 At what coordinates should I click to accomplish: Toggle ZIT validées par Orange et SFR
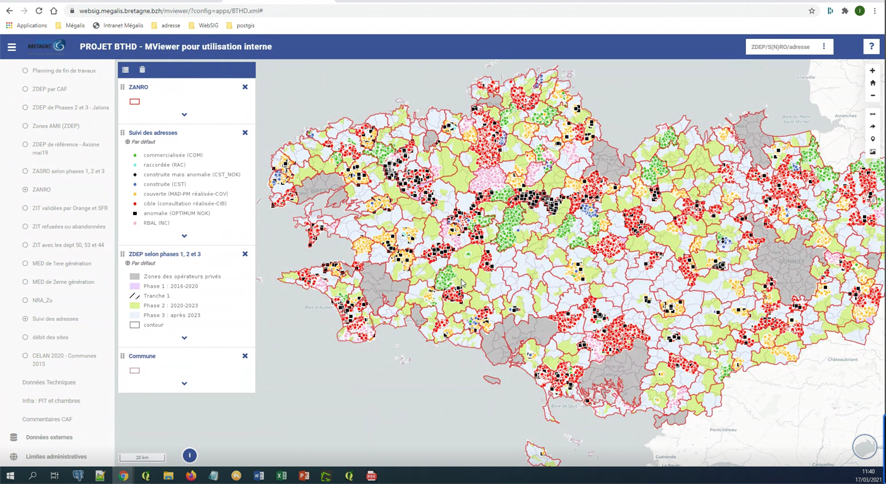click(x=25, y=208)
